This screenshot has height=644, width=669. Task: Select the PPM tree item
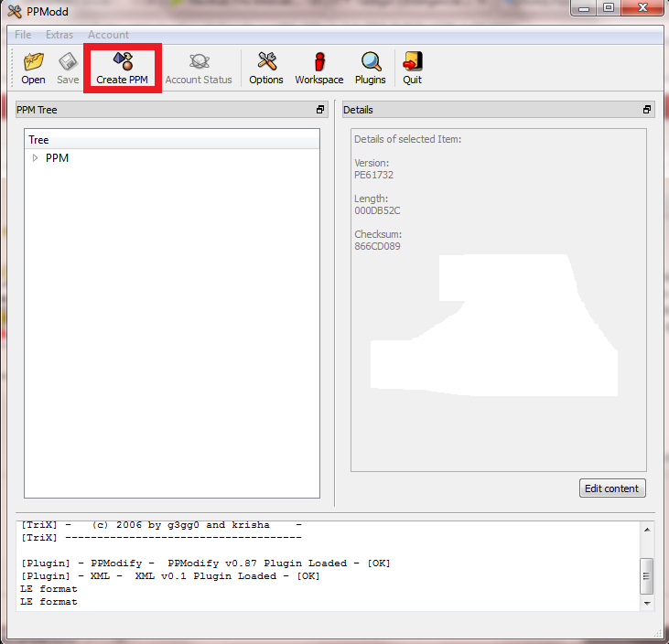[57, 158]
